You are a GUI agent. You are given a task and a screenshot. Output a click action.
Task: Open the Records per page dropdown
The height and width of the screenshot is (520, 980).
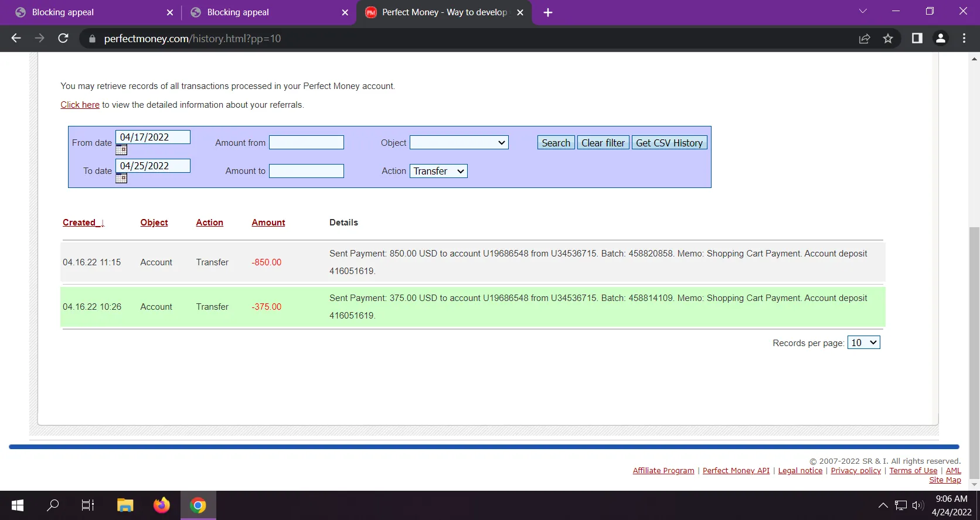point(863,343)
